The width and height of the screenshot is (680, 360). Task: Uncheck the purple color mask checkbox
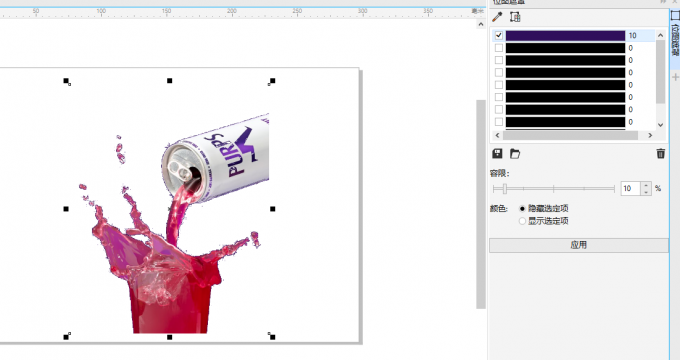[499, 36]
